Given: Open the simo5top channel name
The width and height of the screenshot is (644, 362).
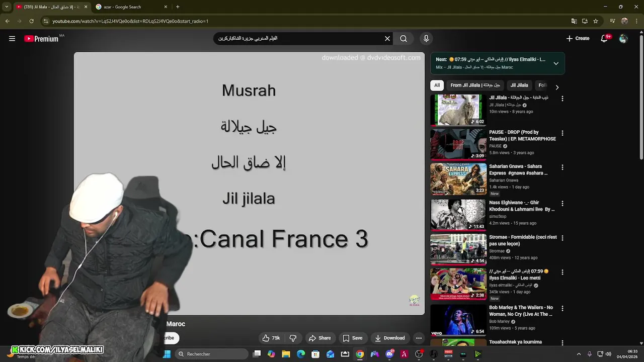Looking at the screenshot, I should (499, 216).
